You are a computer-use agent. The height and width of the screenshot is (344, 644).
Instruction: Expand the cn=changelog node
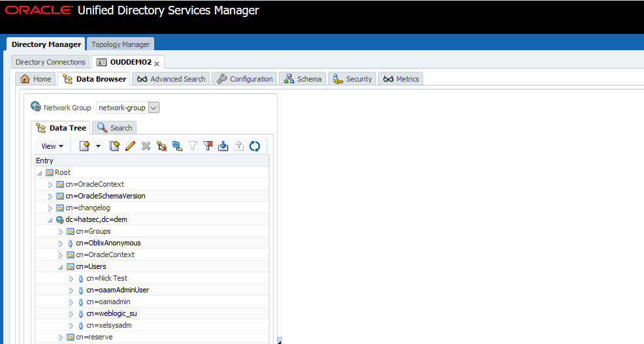pos(50,208)
